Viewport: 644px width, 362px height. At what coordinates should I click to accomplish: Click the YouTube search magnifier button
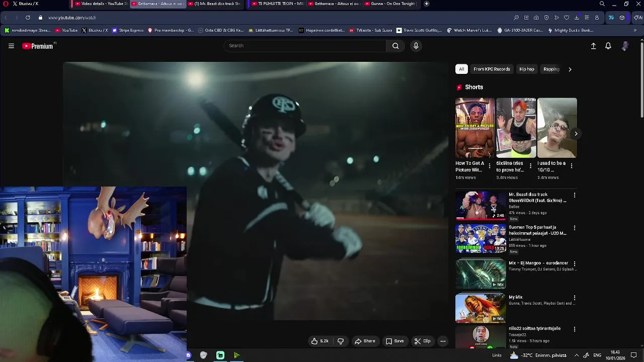pos(395,46)
